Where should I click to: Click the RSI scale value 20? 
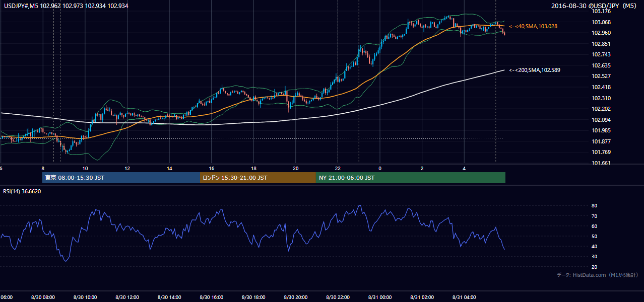595,267
